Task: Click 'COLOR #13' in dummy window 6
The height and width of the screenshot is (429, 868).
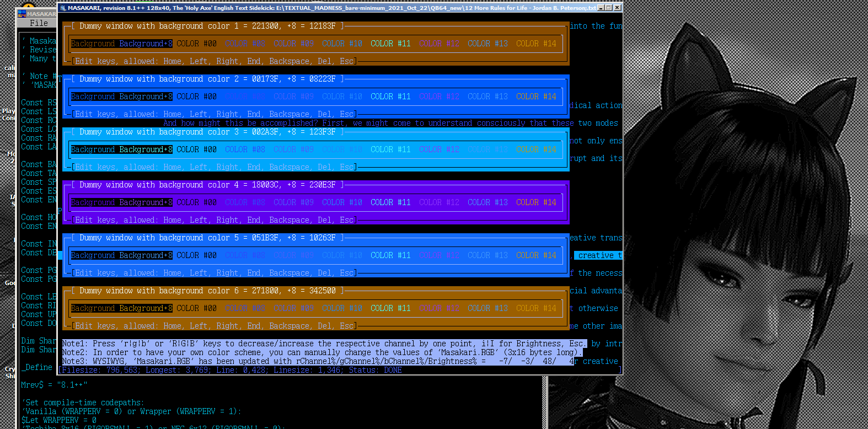Action: click(x=487, y=308)
